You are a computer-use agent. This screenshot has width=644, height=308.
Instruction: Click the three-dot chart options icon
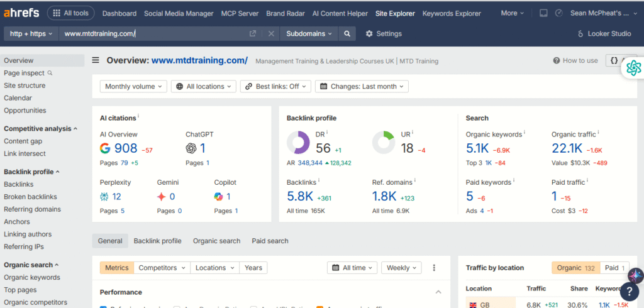pyautogui.click(x=434, y=268)
